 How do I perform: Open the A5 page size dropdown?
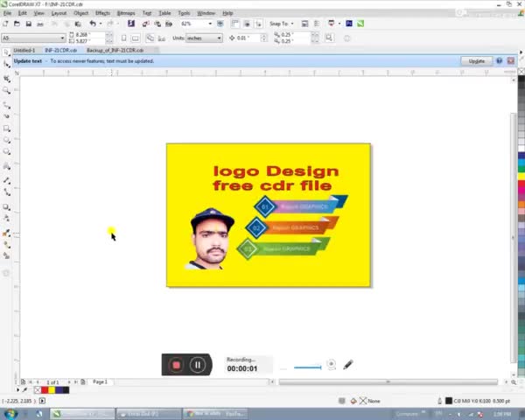click(62, 38)
